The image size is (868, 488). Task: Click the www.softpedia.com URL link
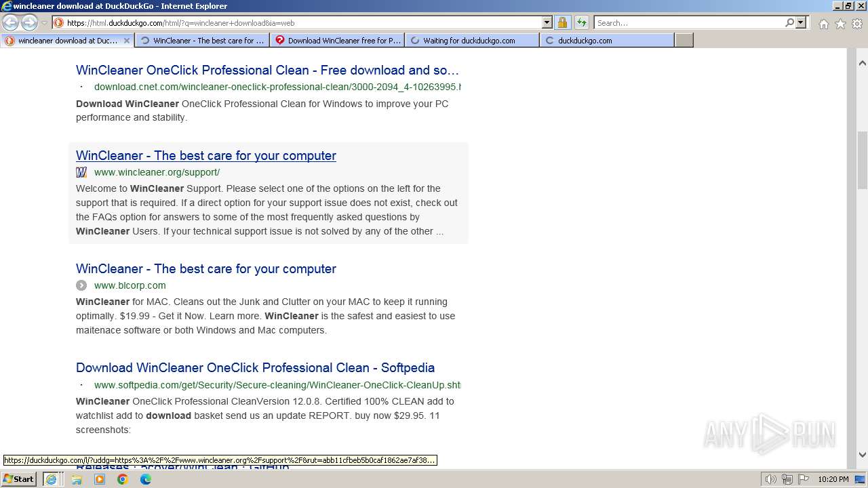click(x=277, y=385)
